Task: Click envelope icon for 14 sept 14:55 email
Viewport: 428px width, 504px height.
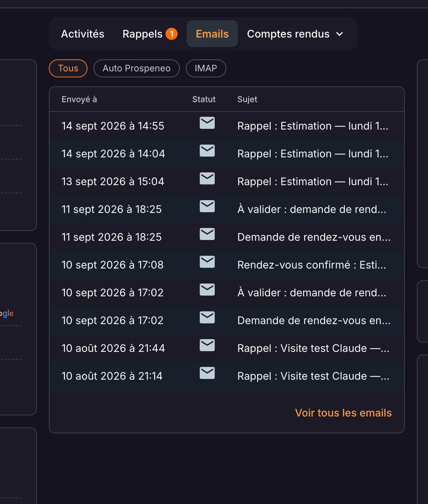Action: (207, 123)
